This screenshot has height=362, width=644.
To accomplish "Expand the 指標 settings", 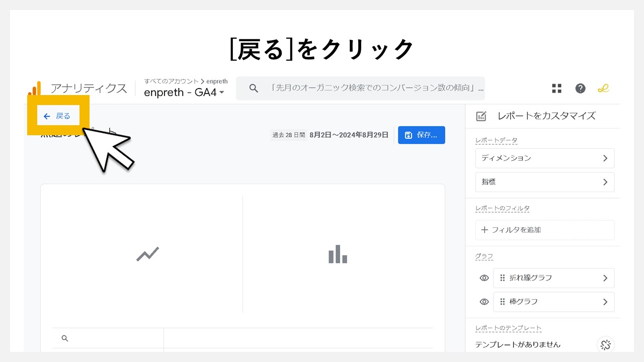I will click(545, 182).
